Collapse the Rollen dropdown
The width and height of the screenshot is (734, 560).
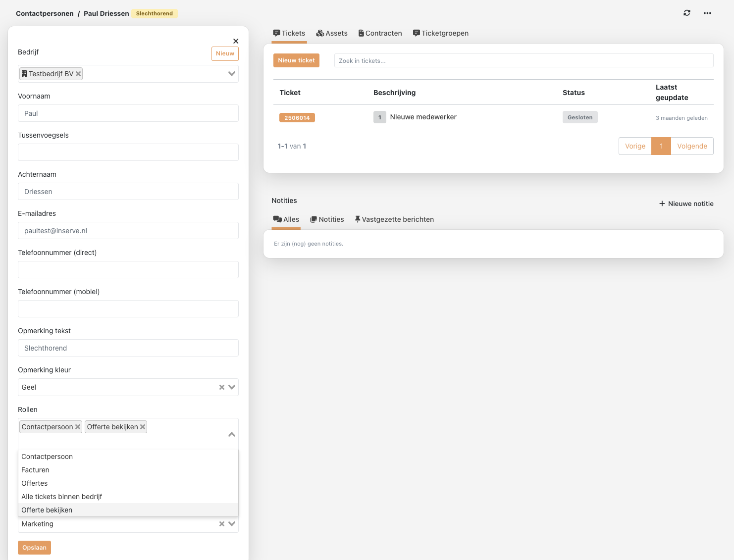tap(231, 434)
